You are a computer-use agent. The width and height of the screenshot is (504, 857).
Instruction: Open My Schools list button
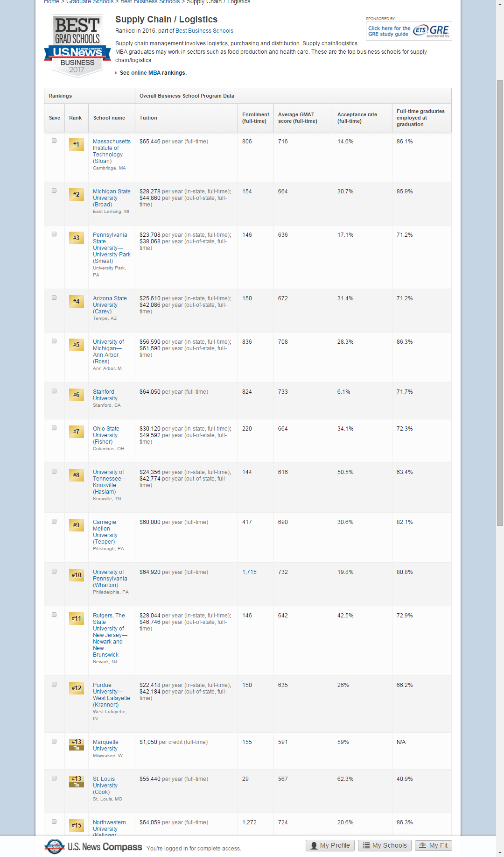click(x=385, y=845)
